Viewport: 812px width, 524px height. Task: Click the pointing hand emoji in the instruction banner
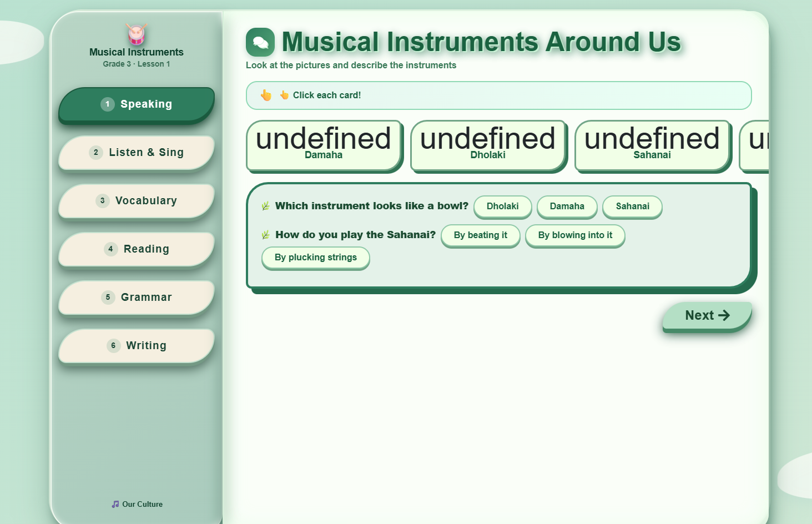pos(265,95)
